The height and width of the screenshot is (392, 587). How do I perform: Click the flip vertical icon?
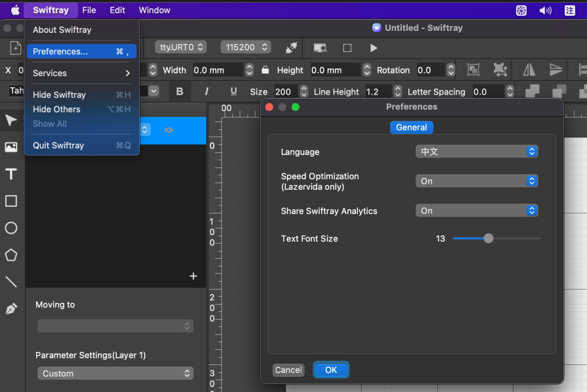pos(555,70)
